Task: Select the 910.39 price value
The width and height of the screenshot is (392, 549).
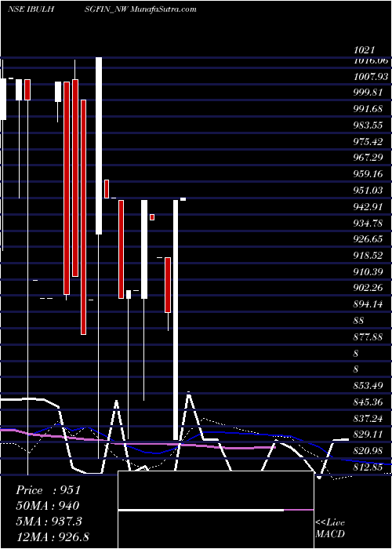Action: point(368,271)
